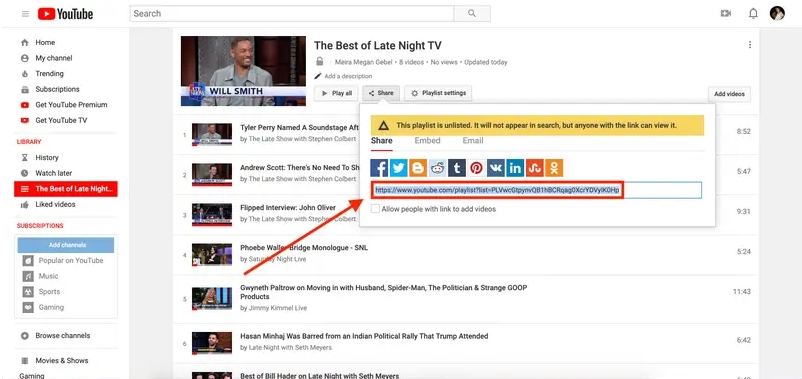The width and height of the screenshot is (802, 379).
Task: Open Jimmy Kimmel Live channel link
Action: click(278, 308)
